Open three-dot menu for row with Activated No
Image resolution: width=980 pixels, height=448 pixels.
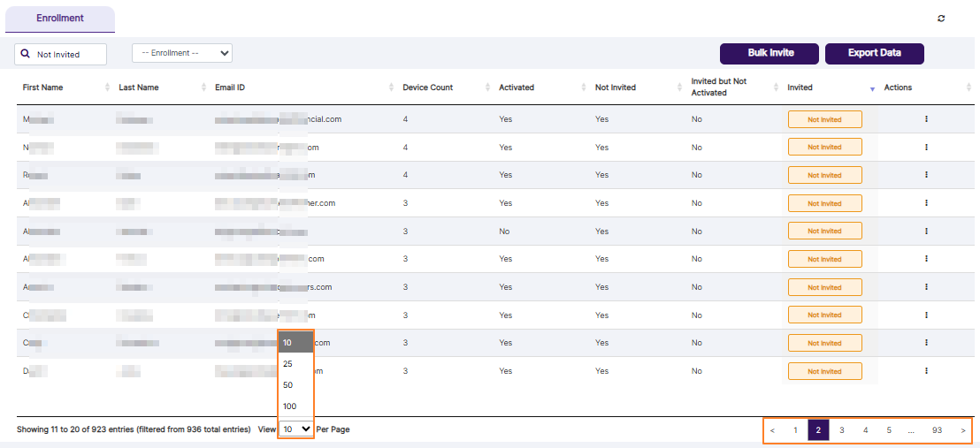pos(926,232)
